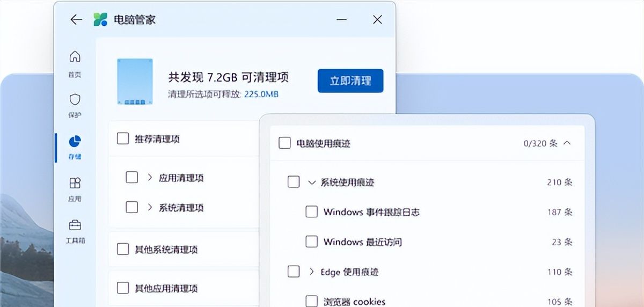Collapse the 系统使用痕迹 group

[311, 182]
